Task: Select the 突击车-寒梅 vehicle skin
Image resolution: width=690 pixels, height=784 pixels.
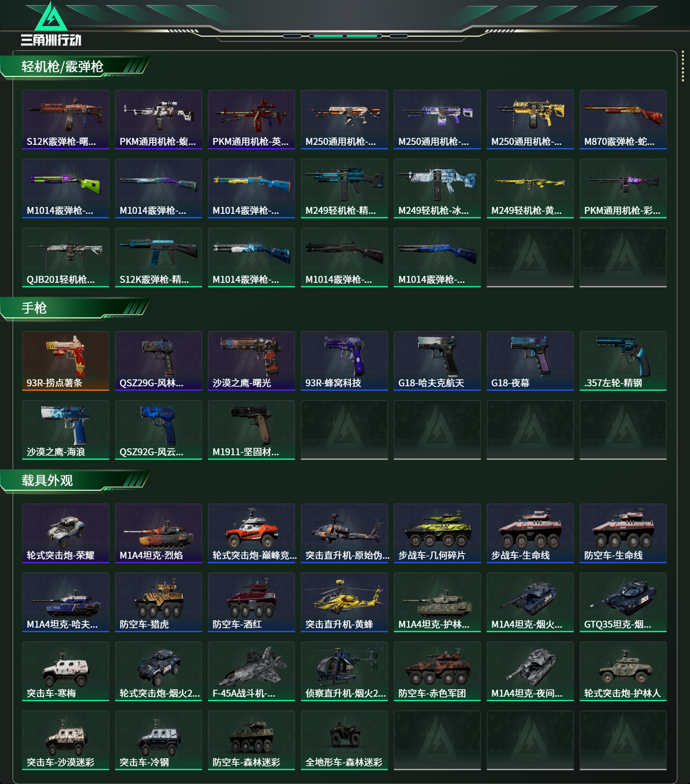Action: (x=66, y=671)
